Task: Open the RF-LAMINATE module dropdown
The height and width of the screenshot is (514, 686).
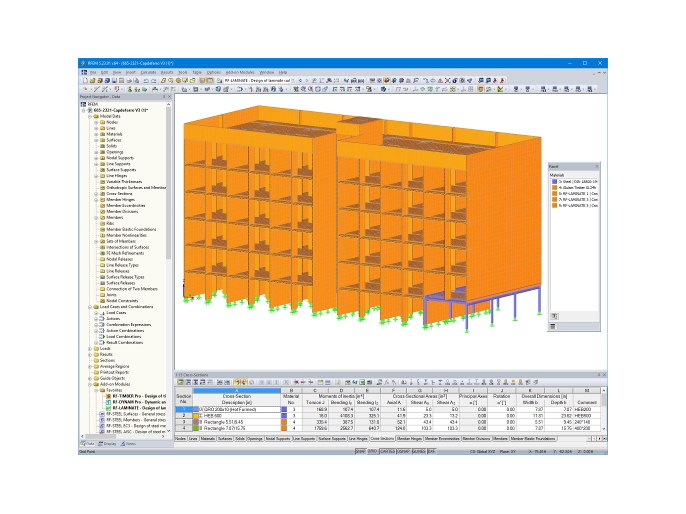Action: 293,80
